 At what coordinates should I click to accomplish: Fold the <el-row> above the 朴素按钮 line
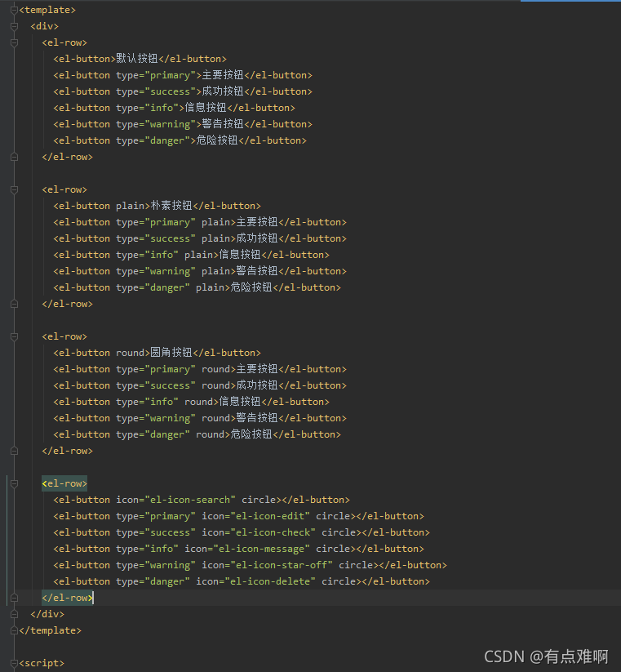pyautogui.click(x=14, y=189)
